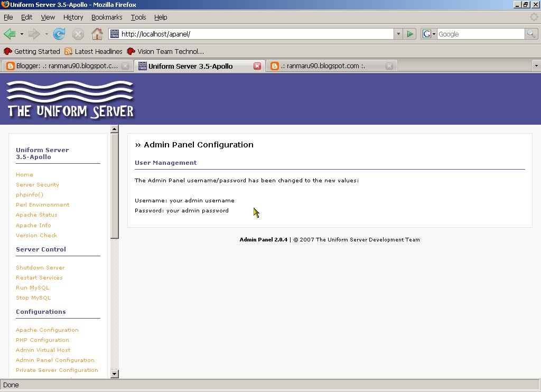Open the Admin Panel Configuration link
Viewport: 541px width, 392px height.
pos(55,360)
